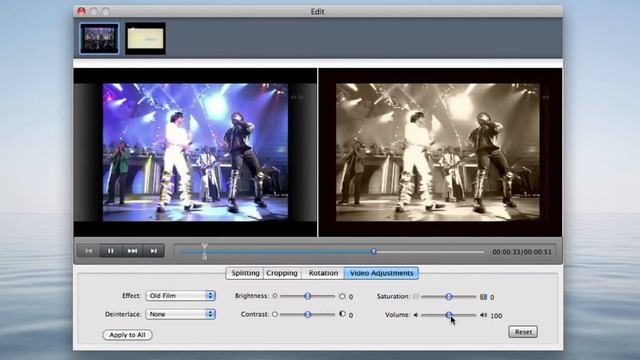Select the Video Adjustments tab
The image size is (640, 360).
381,273
